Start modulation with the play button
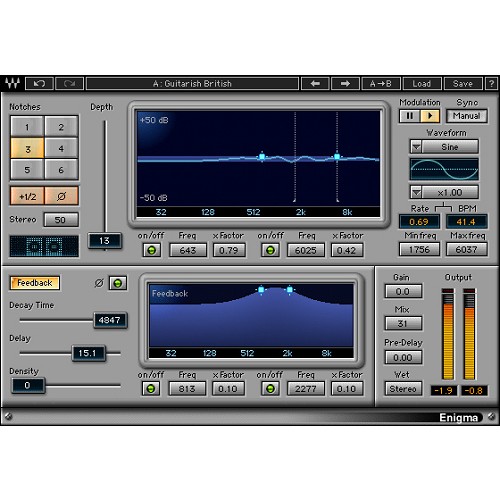500x500 pixels. coord(430,116)
